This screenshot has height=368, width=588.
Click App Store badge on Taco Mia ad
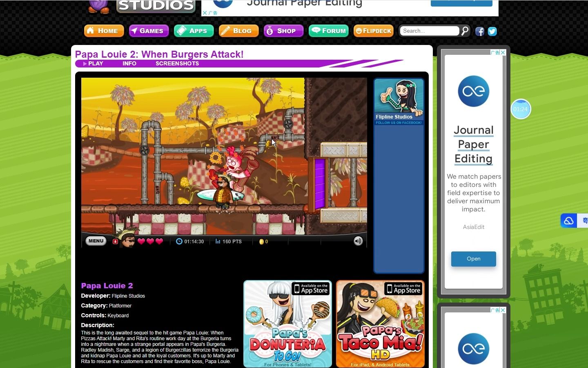pos(403,289)
